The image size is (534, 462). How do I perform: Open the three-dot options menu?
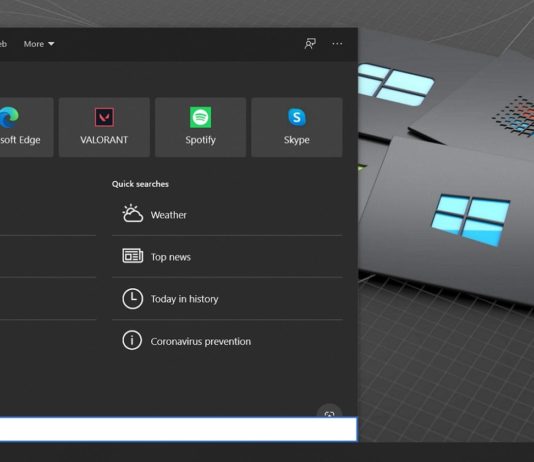(x=337, y=44)
